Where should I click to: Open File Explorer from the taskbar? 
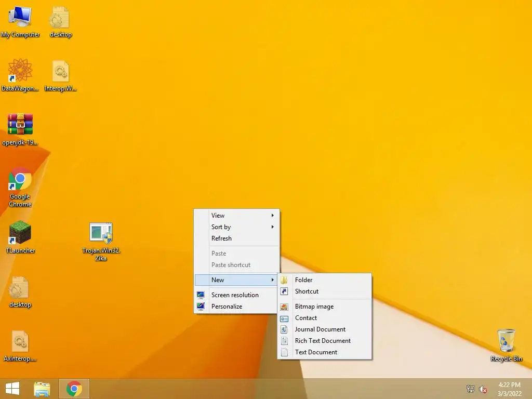tap(42, 389)
